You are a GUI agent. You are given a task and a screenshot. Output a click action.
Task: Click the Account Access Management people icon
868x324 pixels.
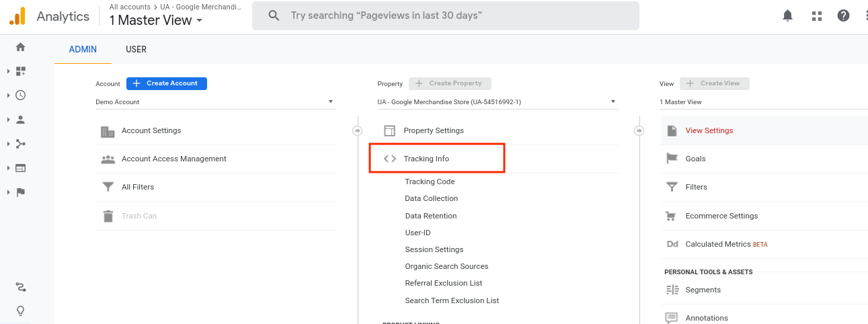108,159
